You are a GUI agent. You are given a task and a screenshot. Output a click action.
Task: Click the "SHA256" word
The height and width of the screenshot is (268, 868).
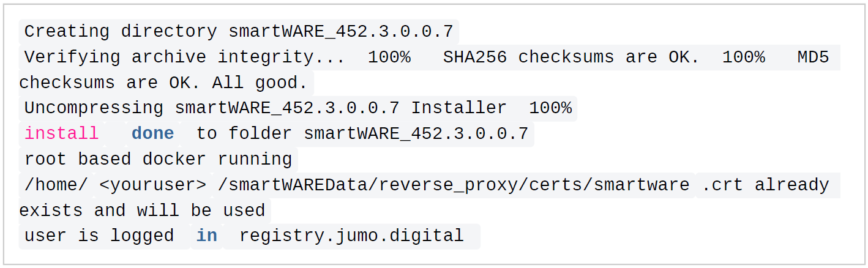(475, 57)
